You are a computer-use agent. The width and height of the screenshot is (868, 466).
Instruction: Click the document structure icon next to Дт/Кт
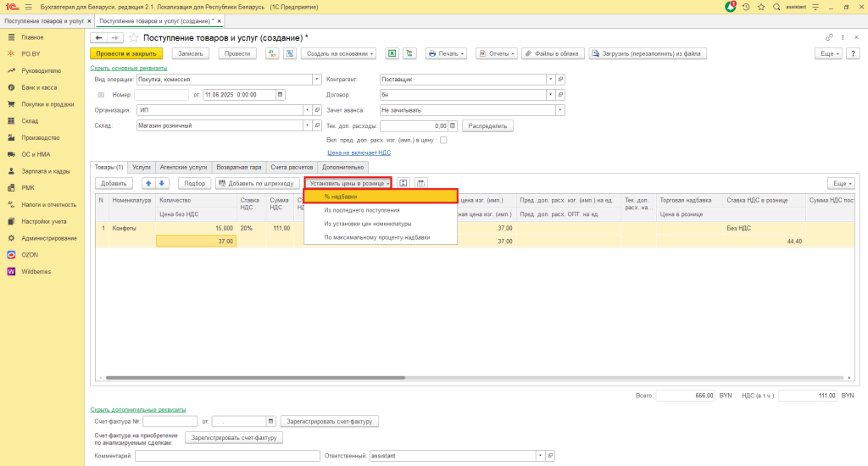coord(290,53)
